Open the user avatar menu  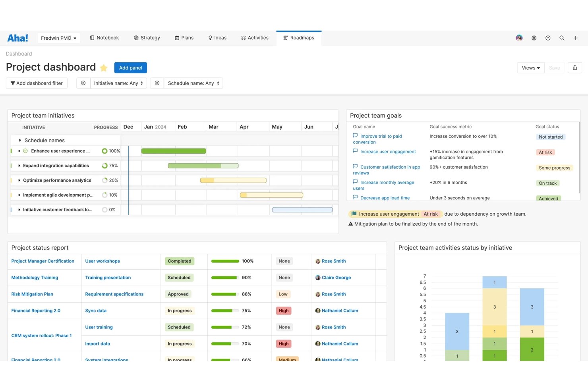click(519, 38)
